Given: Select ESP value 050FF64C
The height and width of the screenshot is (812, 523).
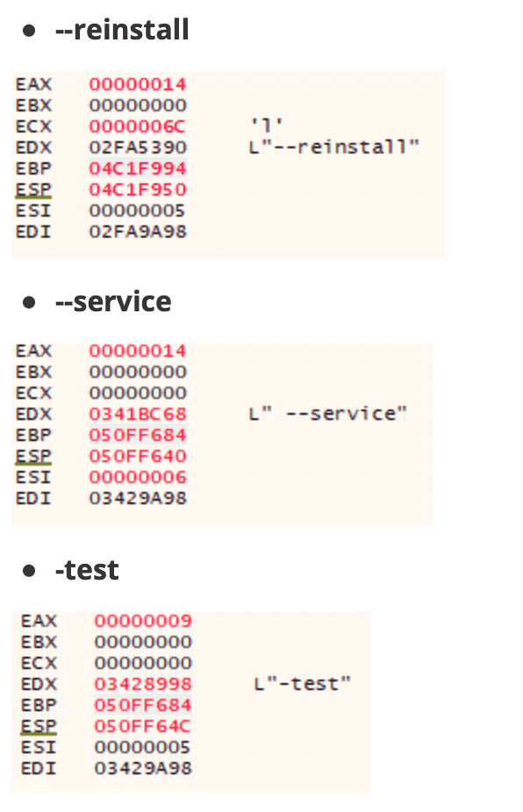Looking at the screenshot, I should pyautogui.click(x=142, y=726).
